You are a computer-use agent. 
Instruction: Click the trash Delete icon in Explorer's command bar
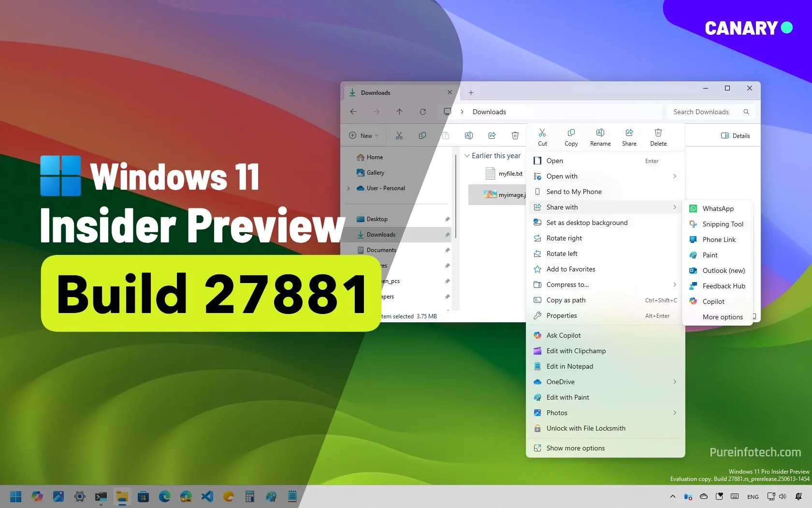tap(515, 135)
